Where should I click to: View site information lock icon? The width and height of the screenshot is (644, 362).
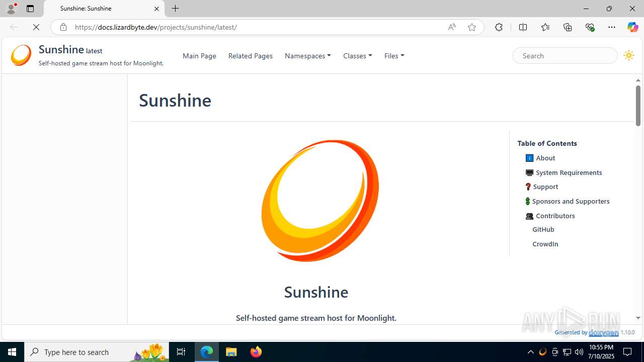tap(63, 27)
